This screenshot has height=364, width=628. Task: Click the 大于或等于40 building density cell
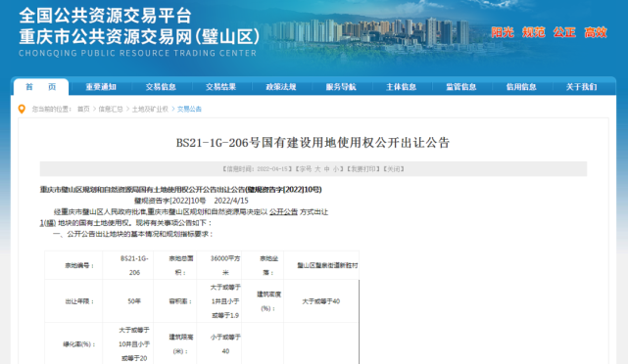[320, 300]
